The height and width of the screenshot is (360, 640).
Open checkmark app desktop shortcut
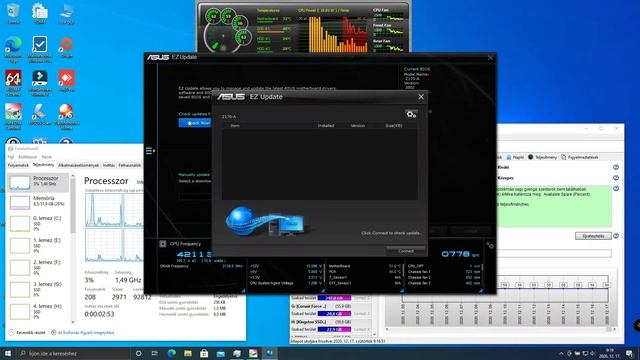[x=40, y=49]
